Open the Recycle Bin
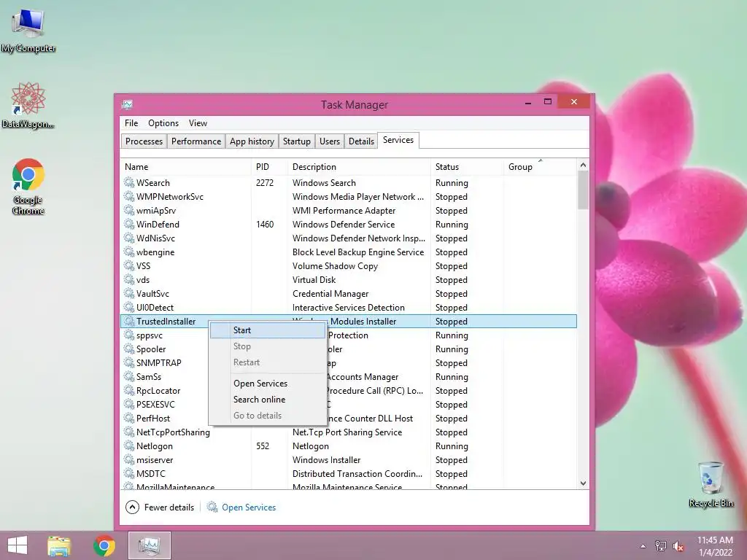The image size is (747, 560). pyautogui.click(x=711, y=484)
